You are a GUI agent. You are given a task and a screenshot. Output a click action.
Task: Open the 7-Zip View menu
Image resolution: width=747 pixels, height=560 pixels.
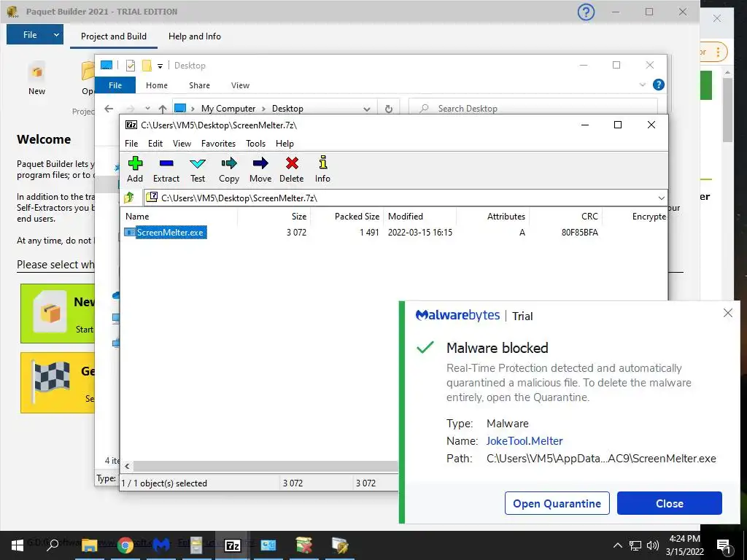point(182,144)
